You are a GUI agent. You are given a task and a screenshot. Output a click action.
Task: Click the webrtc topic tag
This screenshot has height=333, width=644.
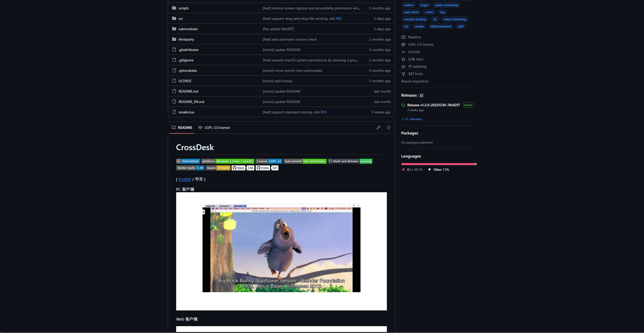coord(408,5)
